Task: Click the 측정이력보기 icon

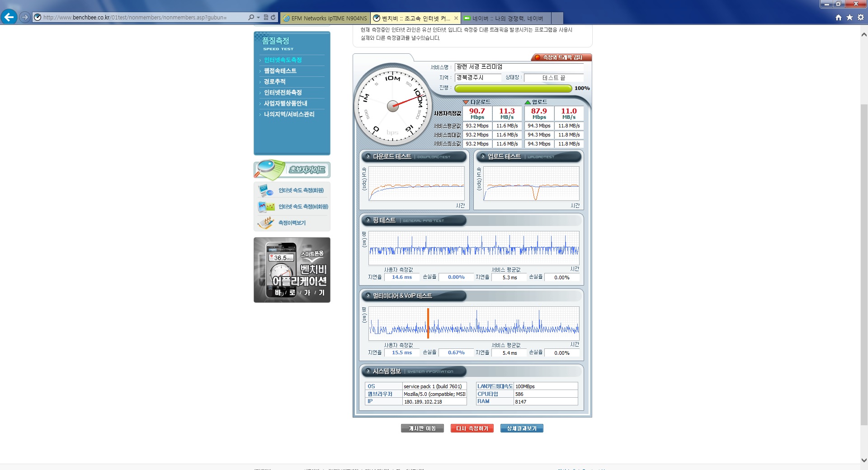Action: pos(265,222)
